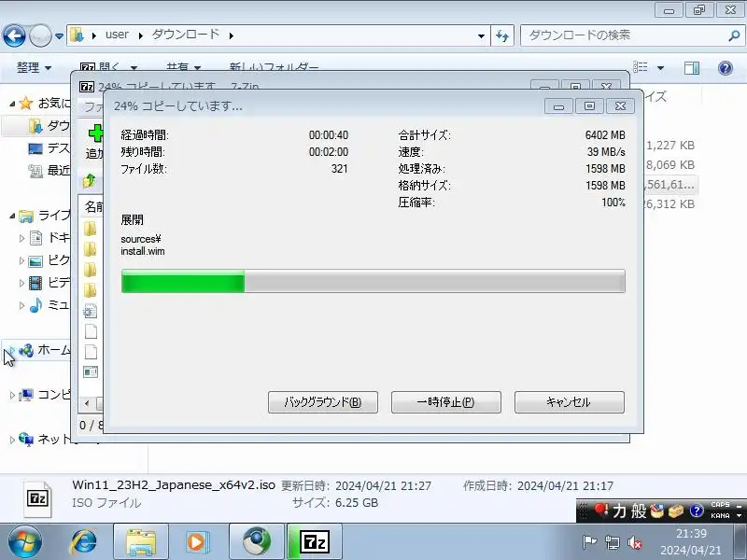This screenshot has width=747, height=560.
Task: Click the 8,069 KB file size entry
Action: coord(669,165)
